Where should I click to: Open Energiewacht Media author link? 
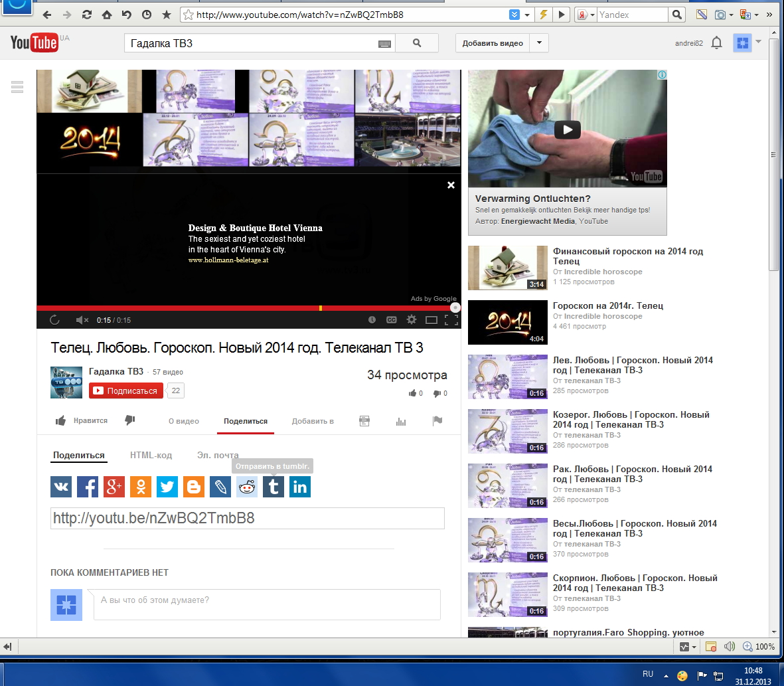pos(538,221)
